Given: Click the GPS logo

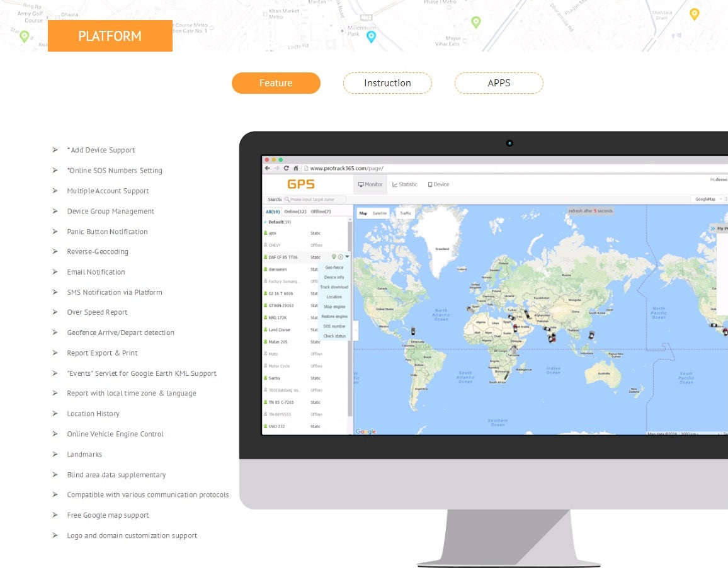Looking at the screenshot, I should [301, 184].
